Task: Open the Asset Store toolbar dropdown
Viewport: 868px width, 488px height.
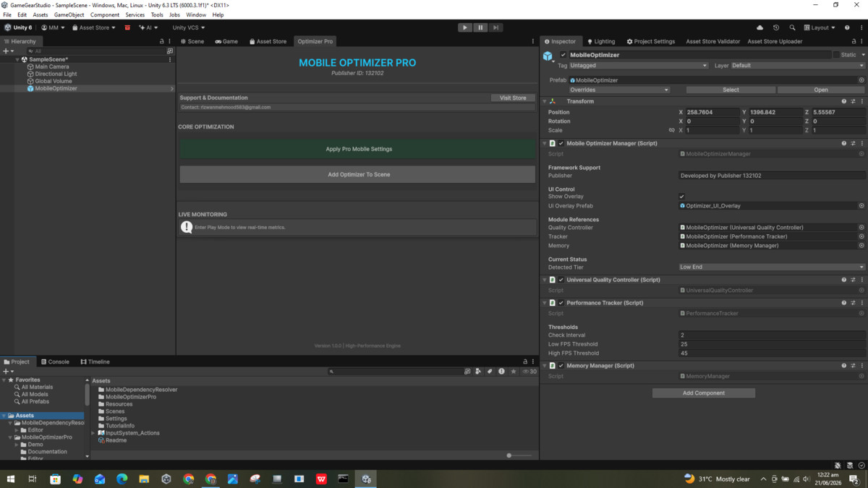Action: (x=93, y=27)
